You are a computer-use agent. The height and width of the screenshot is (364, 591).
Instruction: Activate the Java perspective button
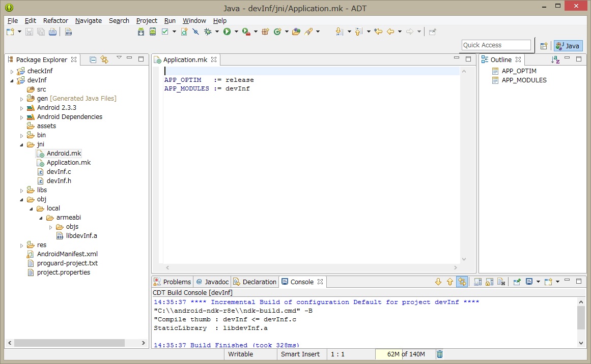point(567,45)
